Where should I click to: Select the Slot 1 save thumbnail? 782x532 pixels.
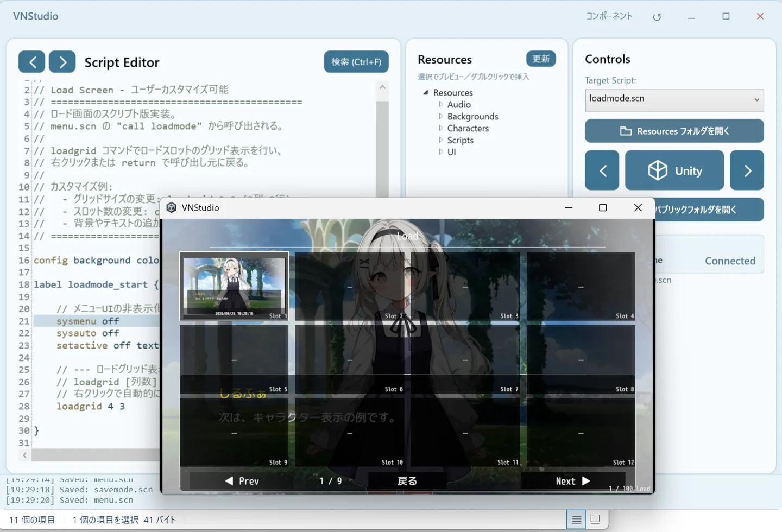click(x=234, y=286)
